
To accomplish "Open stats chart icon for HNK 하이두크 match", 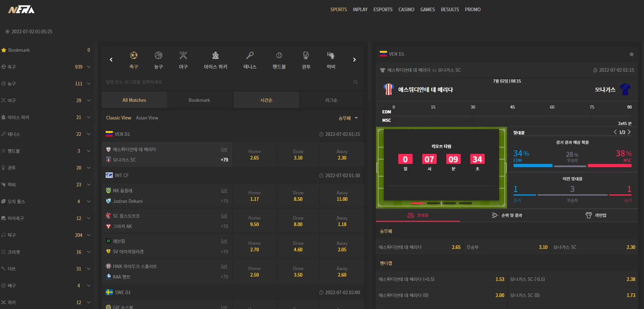I will [224, 267].
